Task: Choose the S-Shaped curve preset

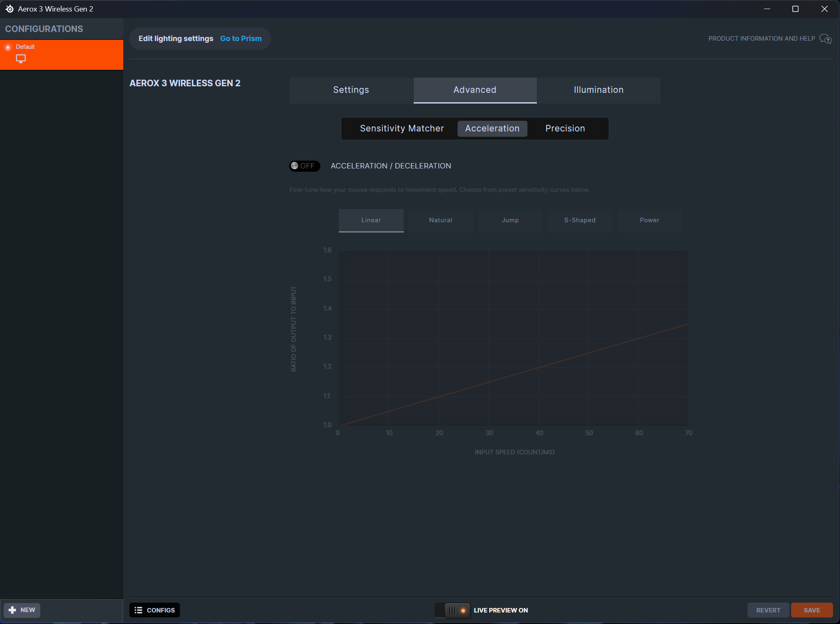Action: (580, 220)
